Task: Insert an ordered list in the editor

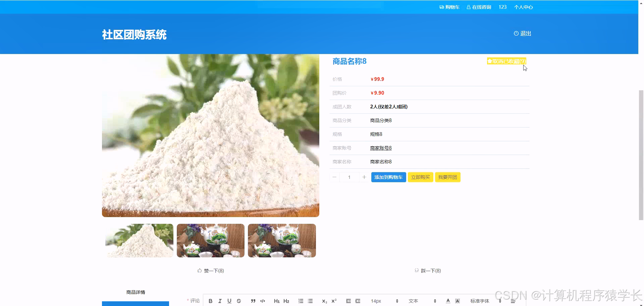Action: tap(301, 301)
